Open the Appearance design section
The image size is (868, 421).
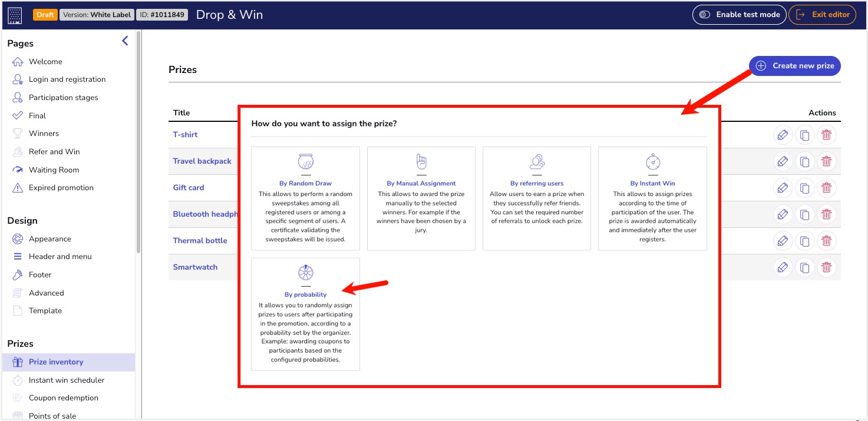click(49, 239)
